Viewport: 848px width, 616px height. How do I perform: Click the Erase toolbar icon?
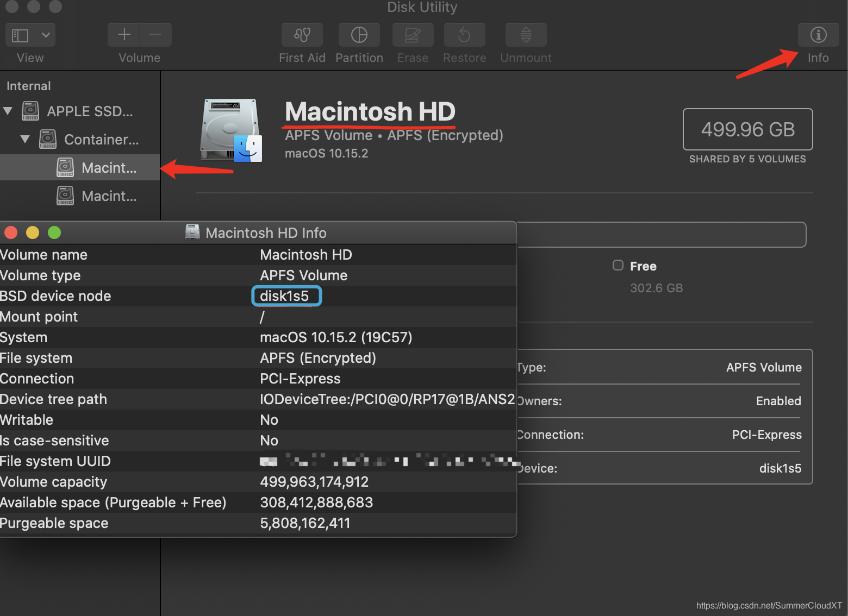coord(413,35)
